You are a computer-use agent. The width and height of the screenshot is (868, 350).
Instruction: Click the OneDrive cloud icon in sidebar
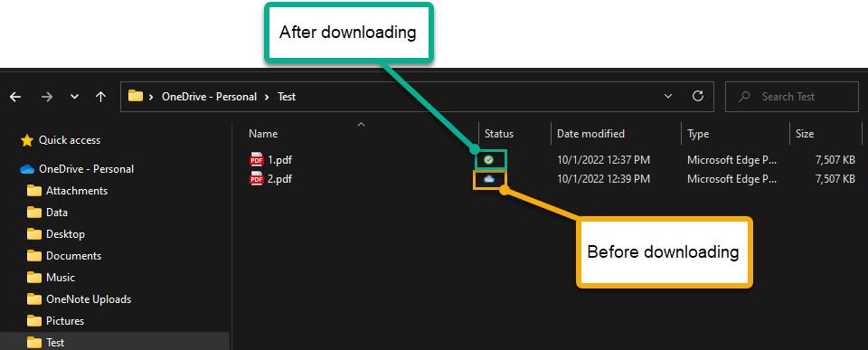click(x=27, y=169)
